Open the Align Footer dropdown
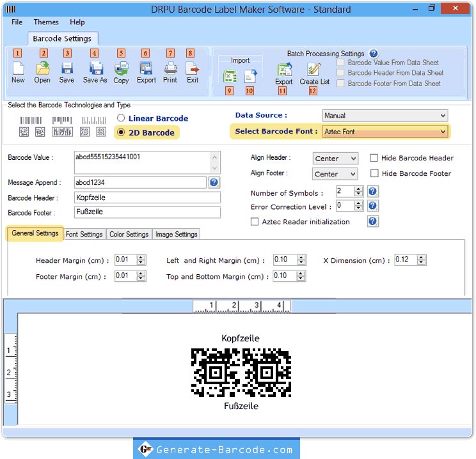 (335, 174)
